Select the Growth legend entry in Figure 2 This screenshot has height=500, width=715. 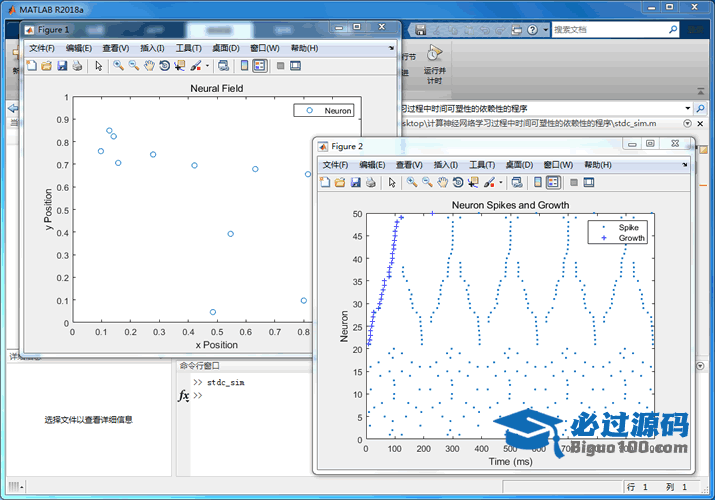(x=617, y=238)
